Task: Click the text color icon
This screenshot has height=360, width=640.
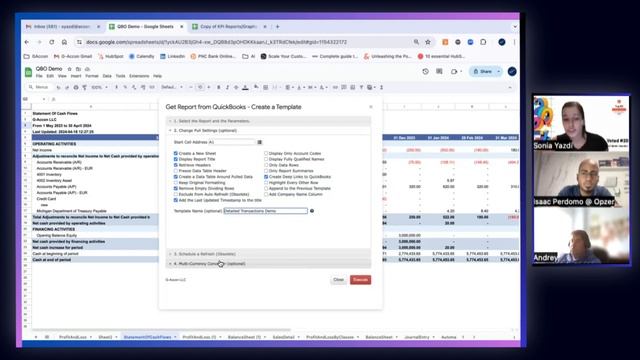Action: tap(245, 87)
